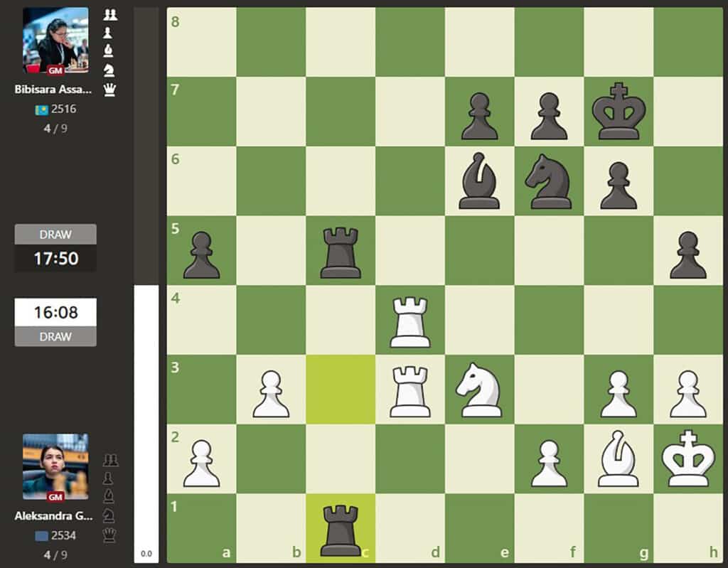Click the highlighted empty c3 square
Image resolution: width=728 pixels, height=568 pixels.
click(341, 391)
